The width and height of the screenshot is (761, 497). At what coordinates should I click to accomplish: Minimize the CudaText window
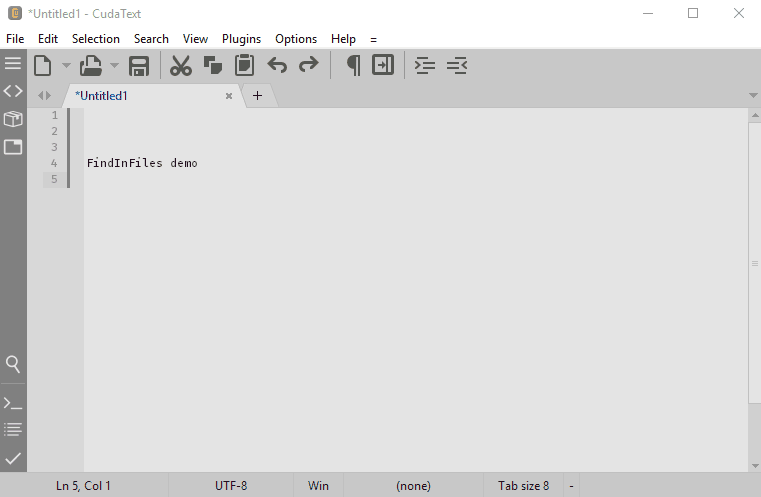[648, 13]
